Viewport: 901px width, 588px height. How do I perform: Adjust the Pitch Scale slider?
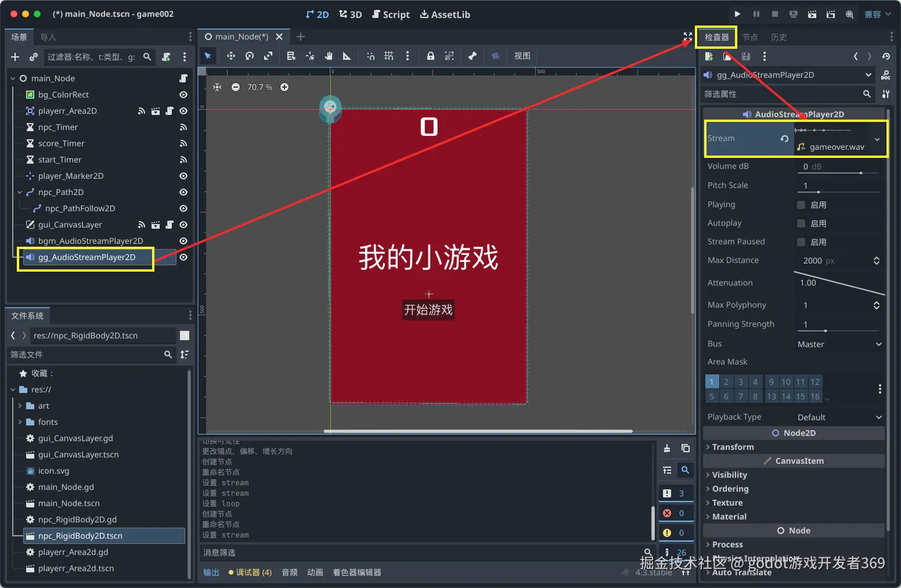pos(839,192)
